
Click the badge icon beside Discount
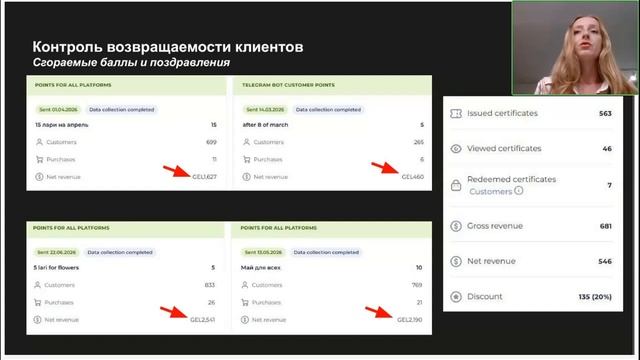click(456, 297)
